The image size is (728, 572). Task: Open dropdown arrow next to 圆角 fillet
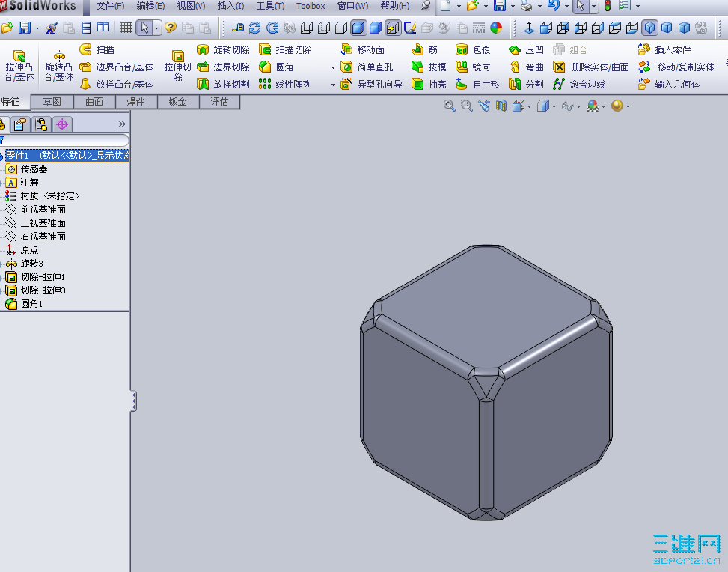pos(333,68)
